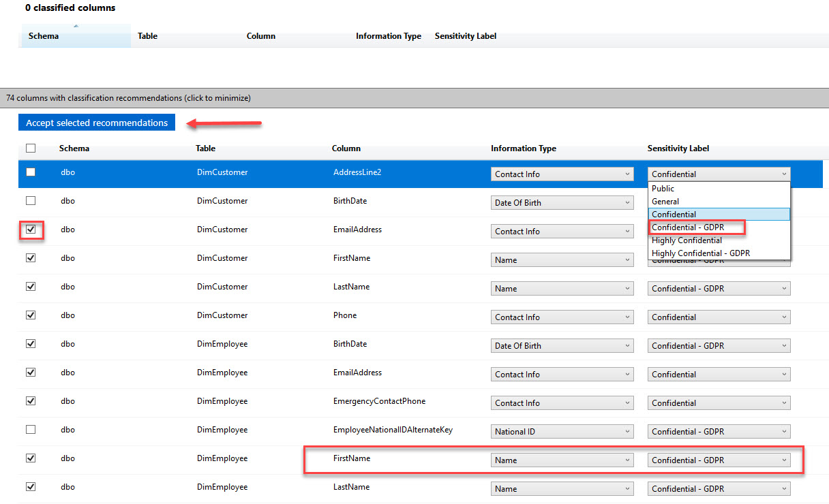829x504 pixels.
Task: Check the EmployeeNationalIDAlternateKey row checkbox
Action: [x=31, y=430]
